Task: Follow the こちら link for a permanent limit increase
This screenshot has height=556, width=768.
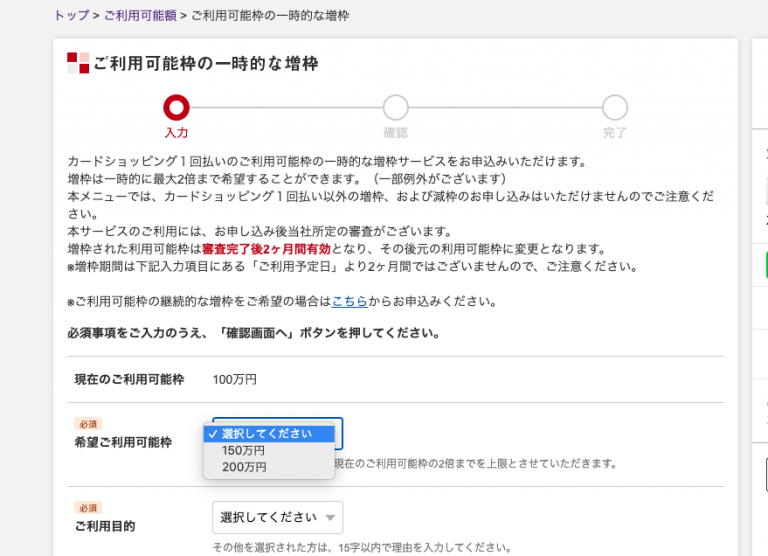Action: pos(349,301)
